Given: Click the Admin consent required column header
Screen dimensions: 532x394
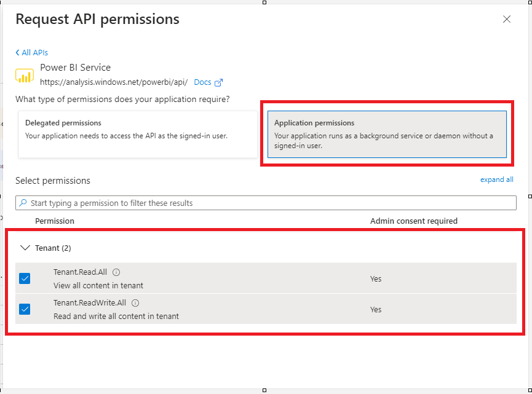Looking at the screenshot, I should click(413, 221).
